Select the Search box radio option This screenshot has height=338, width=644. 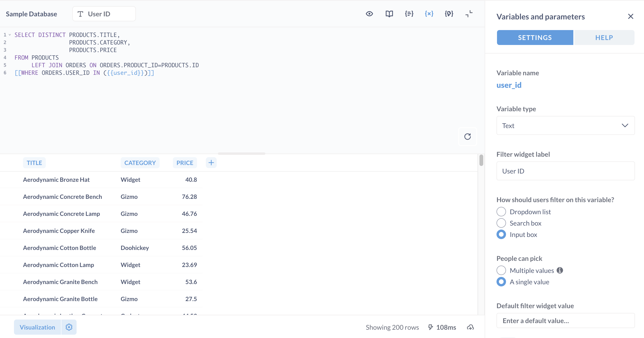pyautogui.click(x=501, y=223)
